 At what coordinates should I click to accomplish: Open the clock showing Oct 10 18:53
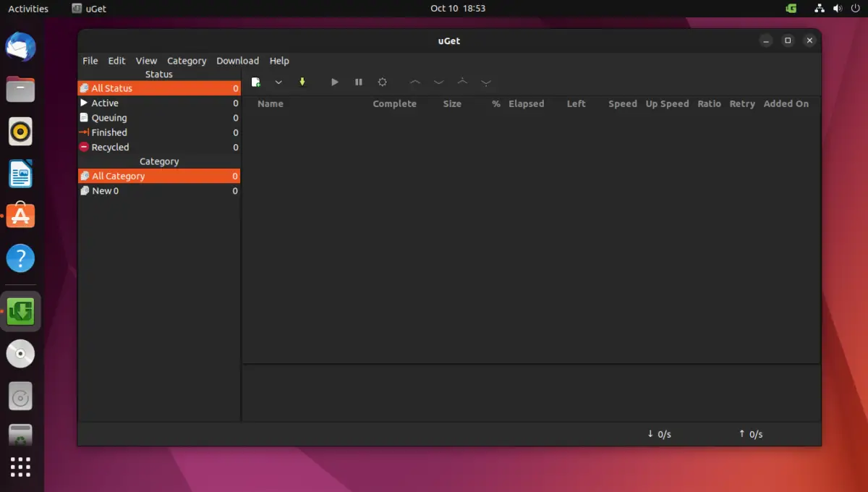(457, 9)
